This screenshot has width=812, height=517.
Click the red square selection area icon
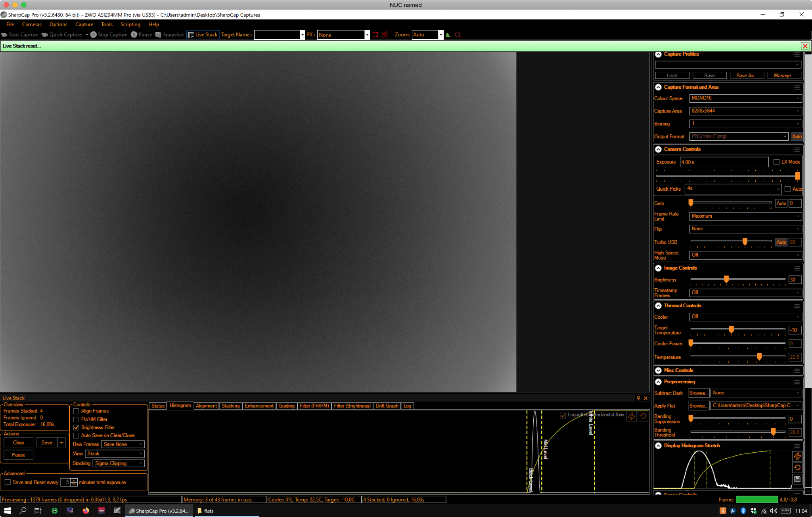[x=375, y=34]
